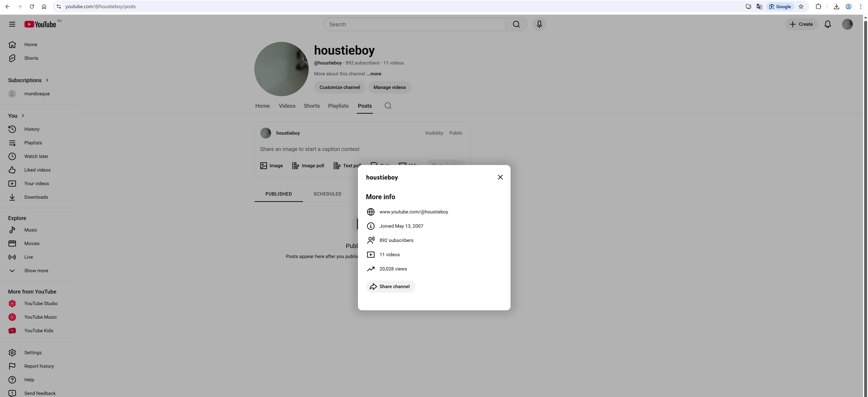Screen dimensions: 868x397
Task: Open Chrome three-dot menu
Action: pyautogui.click(x=861, y=6)
